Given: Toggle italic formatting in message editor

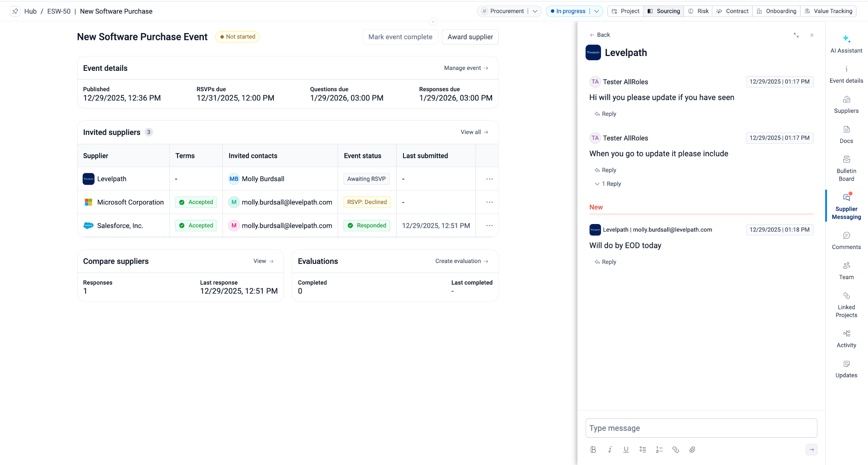Looking at the screenshot, I should (609, 450).
